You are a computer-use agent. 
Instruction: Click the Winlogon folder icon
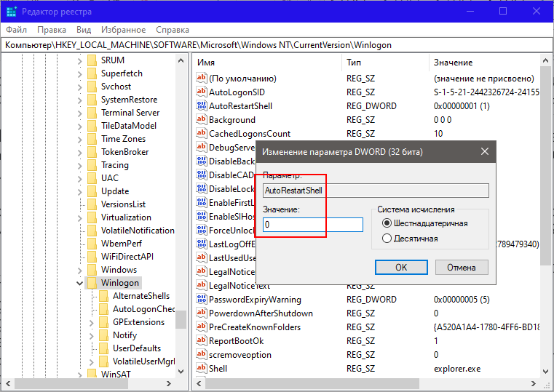92,283
